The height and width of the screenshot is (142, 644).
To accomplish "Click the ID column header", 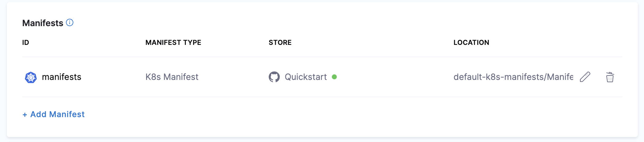I will (x=26, y=42).
